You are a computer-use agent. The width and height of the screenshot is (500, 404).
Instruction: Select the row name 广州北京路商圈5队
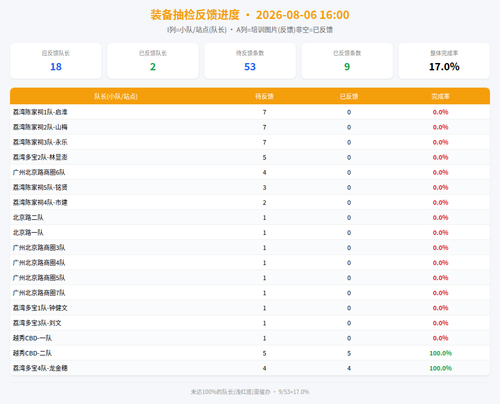[x=39, y=278]
